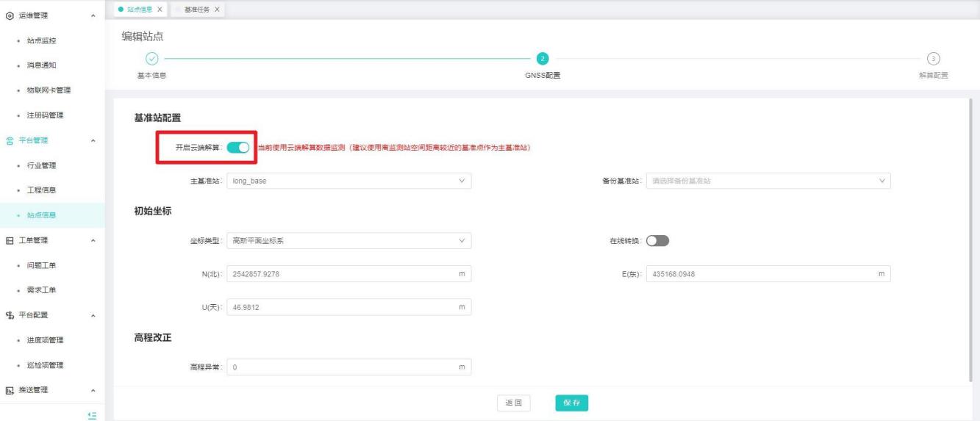
Task: Collapse the sidebar using the bottom fold icon
Action: (x=92, y=415)
